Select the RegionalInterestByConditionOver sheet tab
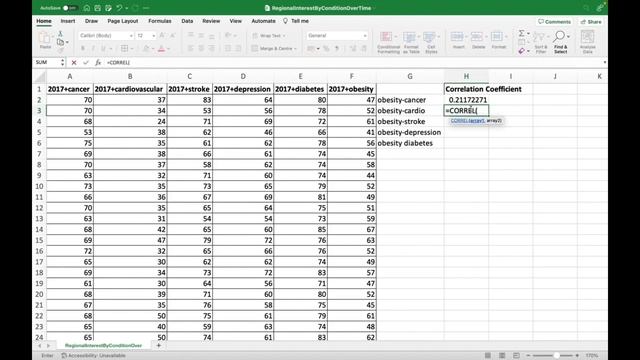This screenshot has height=360, width=640. [x=103, y=345]
